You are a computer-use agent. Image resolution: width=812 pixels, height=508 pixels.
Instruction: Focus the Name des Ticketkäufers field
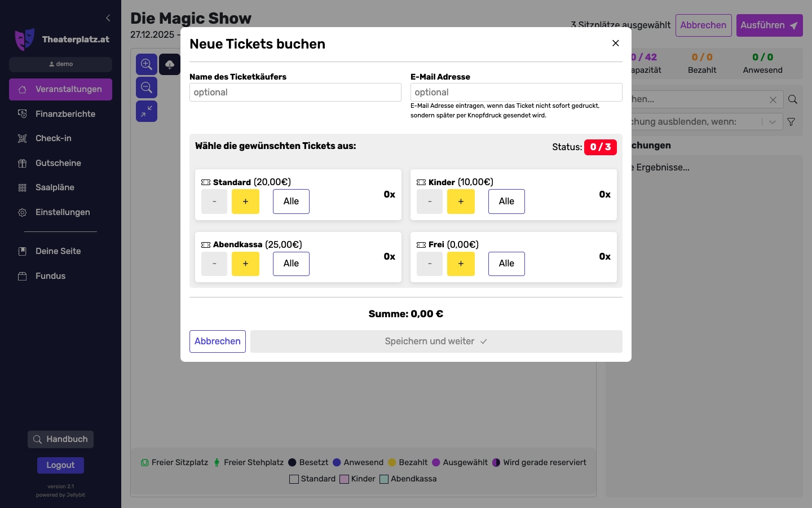295,93
